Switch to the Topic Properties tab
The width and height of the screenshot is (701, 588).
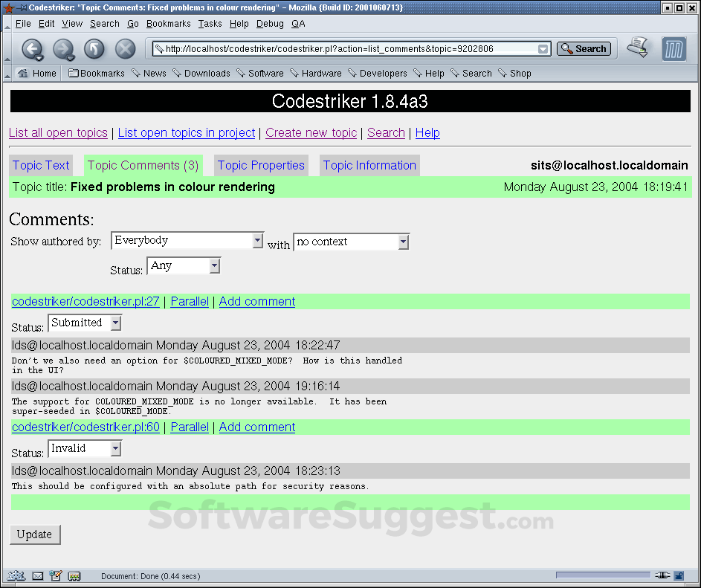click(x=261, y=165)
